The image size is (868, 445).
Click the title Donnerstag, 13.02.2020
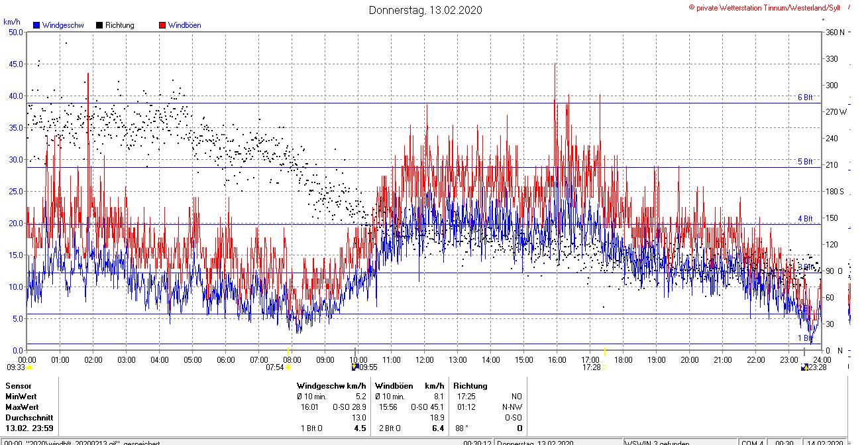(425, 10)
